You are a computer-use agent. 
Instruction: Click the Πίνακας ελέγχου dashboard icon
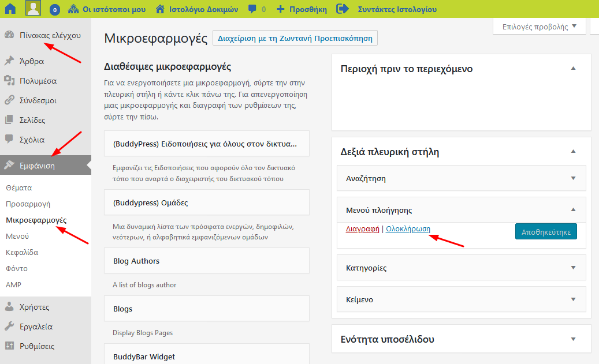point(9,35)
